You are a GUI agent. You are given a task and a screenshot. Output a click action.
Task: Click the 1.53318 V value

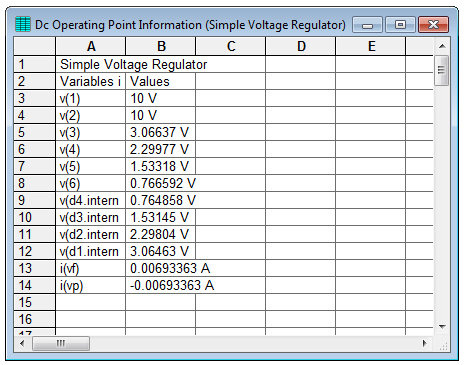point(161,166)
